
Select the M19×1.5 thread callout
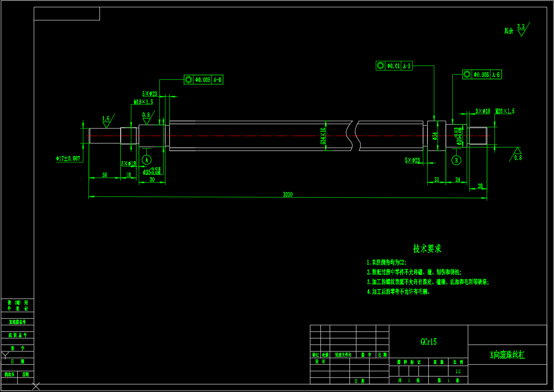pos(144,102)
